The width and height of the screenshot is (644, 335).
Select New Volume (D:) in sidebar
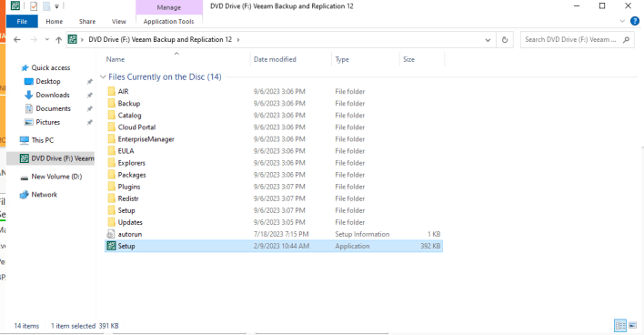click(56, 177)
